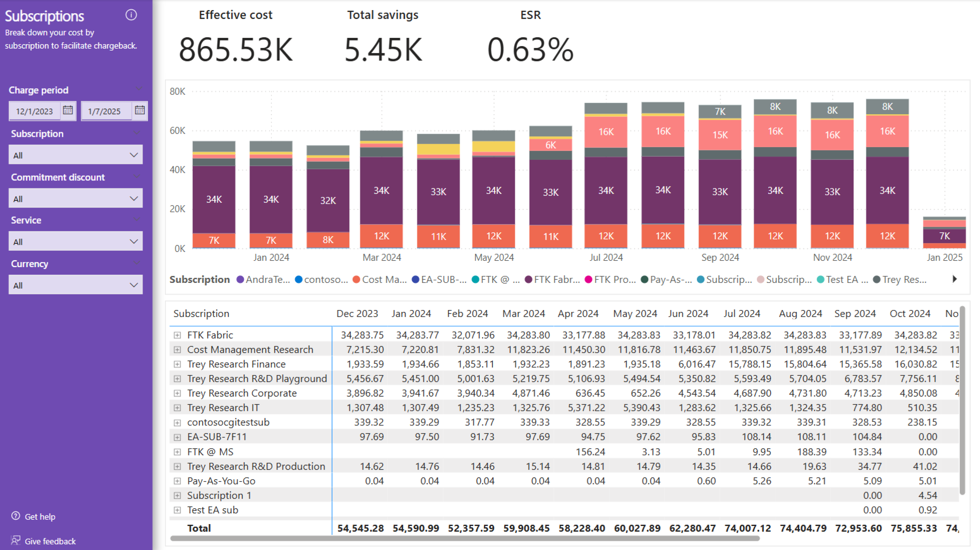Click the info icon beside Subscriptions title
Image resolution: width=980 pixels, height=550 pixels.
131,15
